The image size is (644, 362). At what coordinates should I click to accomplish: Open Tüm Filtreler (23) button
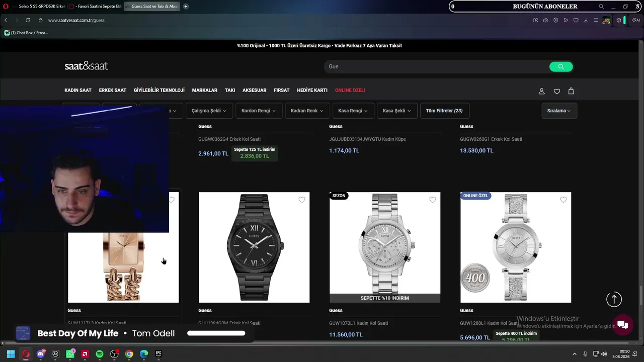click(x=444, y=111)
